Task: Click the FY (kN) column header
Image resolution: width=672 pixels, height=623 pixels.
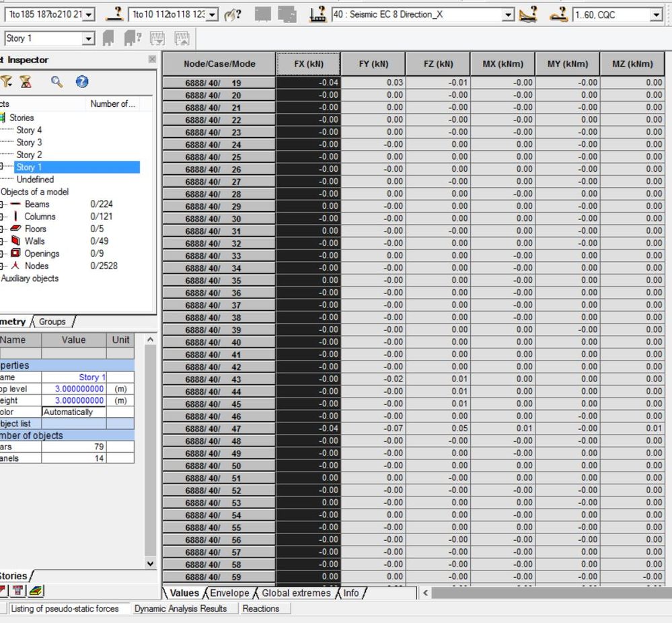Action: click(x=373, y=64)
